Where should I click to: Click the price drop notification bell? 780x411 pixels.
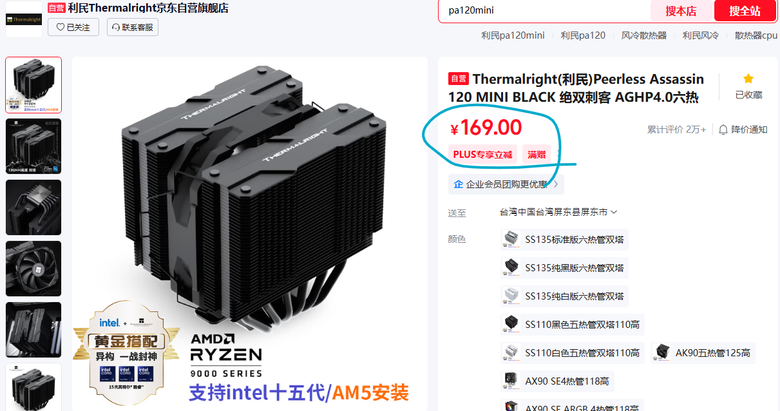[723, 130]
